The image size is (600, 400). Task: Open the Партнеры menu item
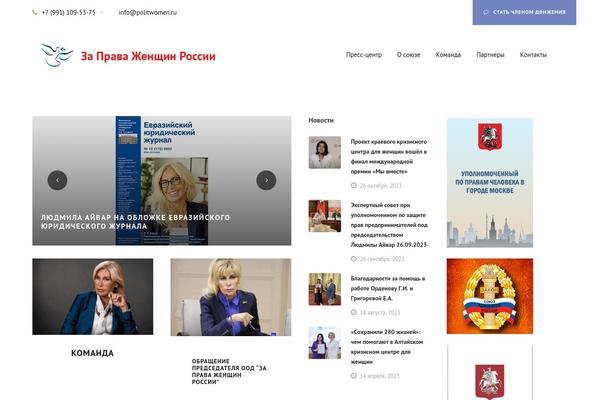point(490,55)
